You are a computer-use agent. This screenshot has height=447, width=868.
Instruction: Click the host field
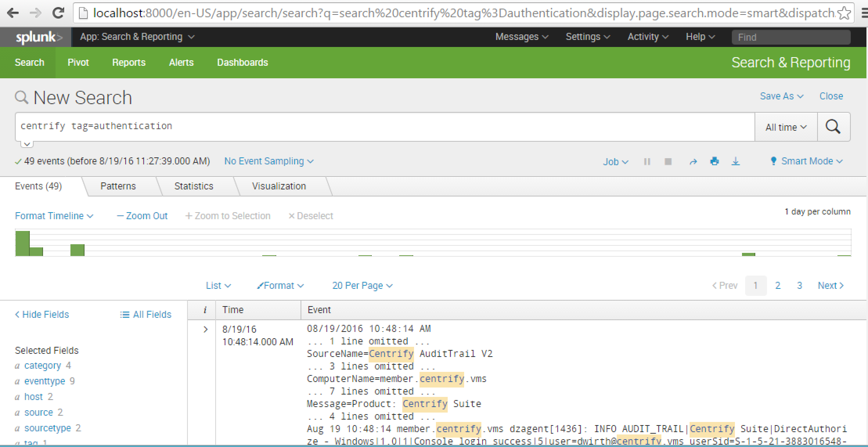34,397
